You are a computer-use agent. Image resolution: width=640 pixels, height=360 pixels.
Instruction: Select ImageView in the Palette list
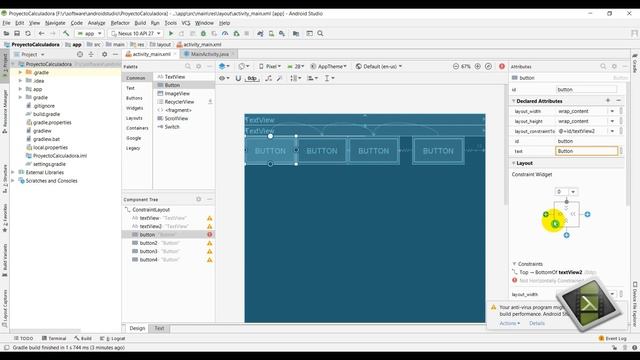tap(177, 93)
